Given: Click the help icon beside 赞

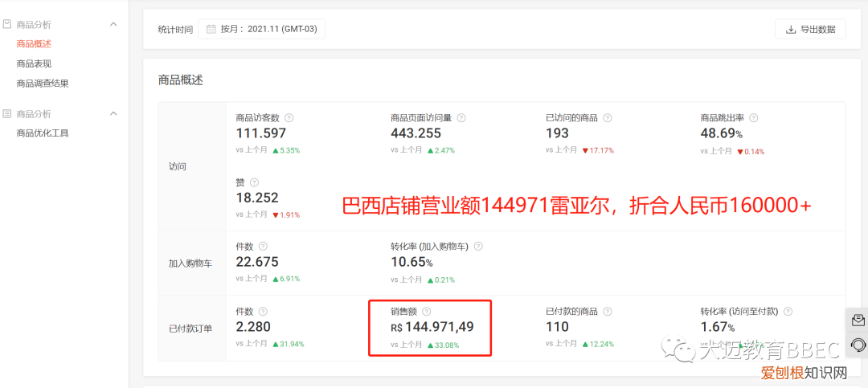Looking at the screenshot, I should coord(254,182).
